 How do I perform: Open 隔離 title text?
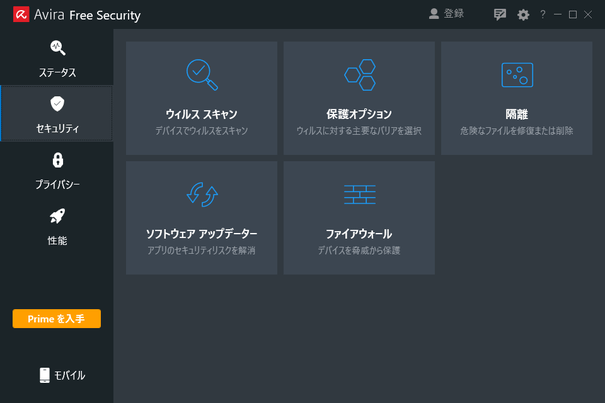coord(517,114)
